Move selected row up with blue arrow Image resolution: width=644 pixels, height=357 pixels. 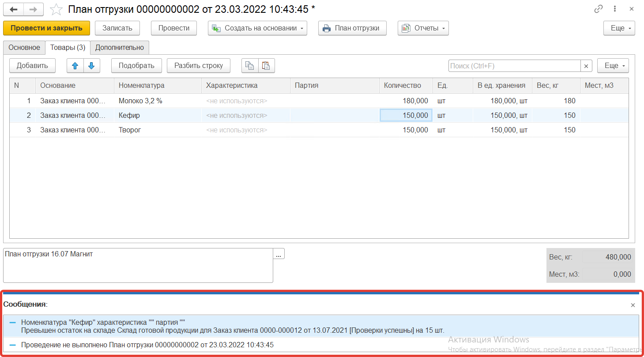click(75, 66)
